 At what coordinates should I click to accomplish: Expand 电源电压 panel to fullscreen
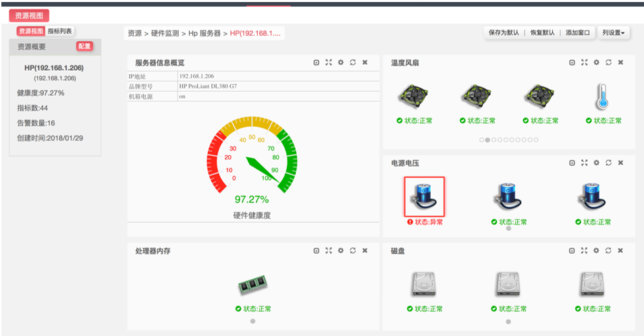coord(584,163)
